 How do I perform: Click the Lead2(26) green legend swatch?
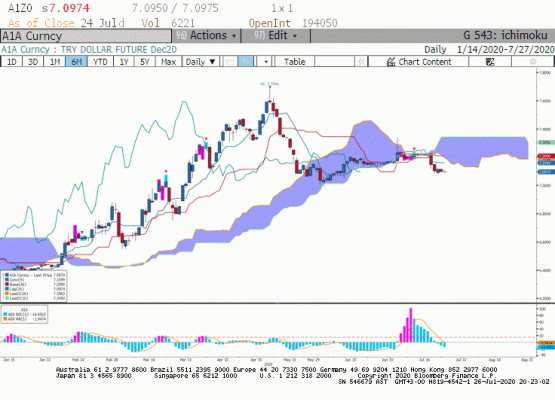(x=7, y=298)
